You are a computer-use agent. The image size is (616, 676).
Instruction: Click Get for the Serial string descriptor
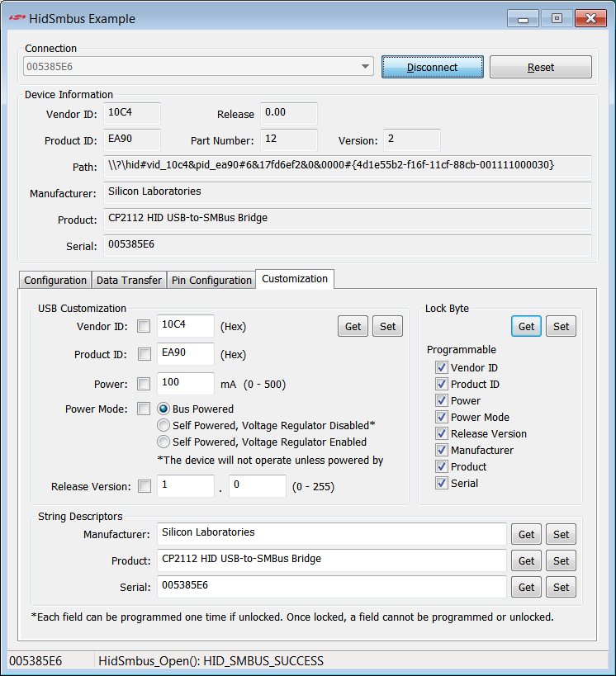[x=526, y=587]
